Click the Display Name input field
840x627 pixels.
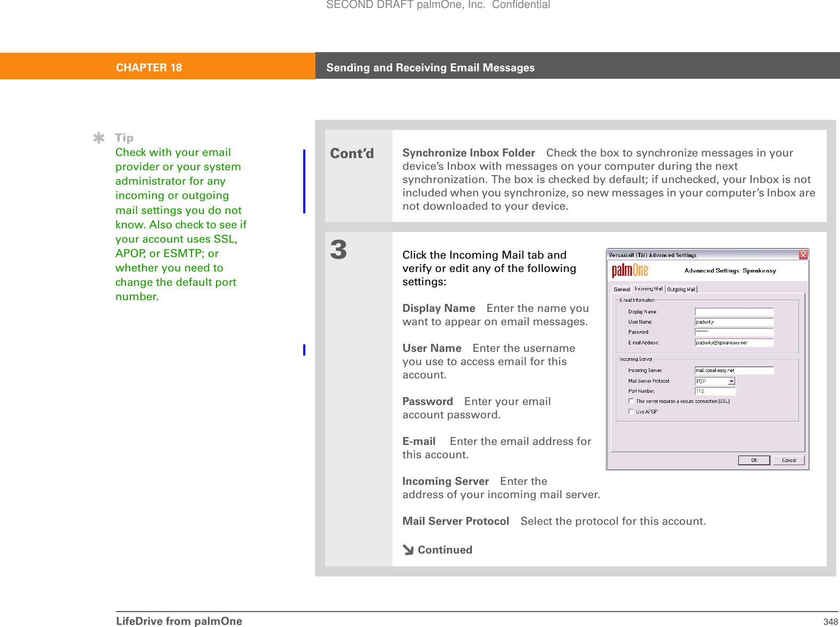(x=734, y=312)
